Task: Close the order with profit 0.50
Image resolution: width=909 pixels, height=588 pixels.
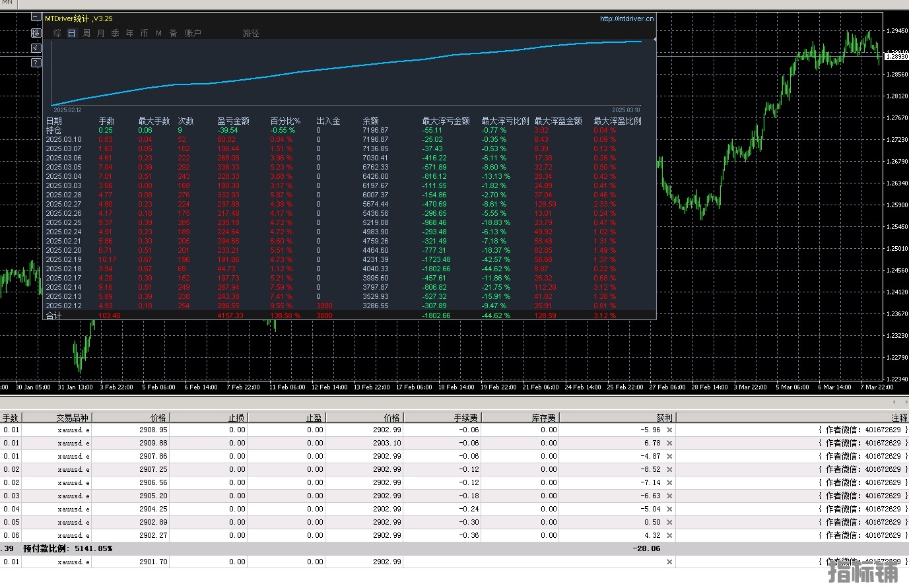Action: click(x=669, y=522)
